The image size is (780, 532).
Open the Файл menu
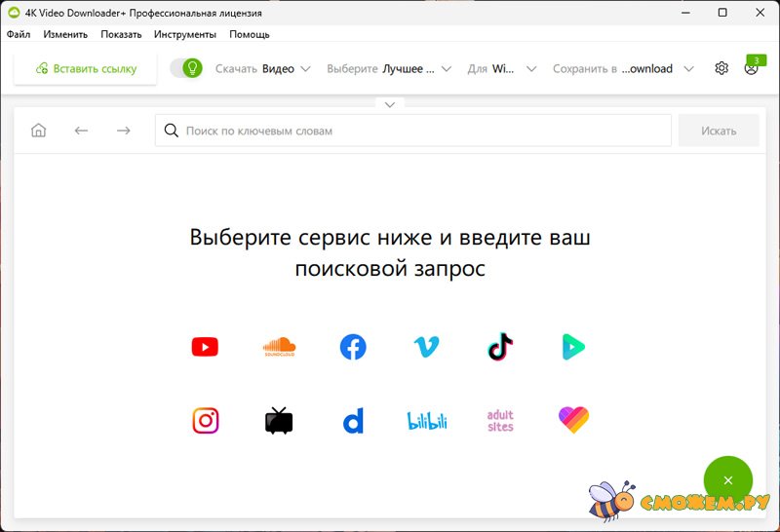click(19, 34)
